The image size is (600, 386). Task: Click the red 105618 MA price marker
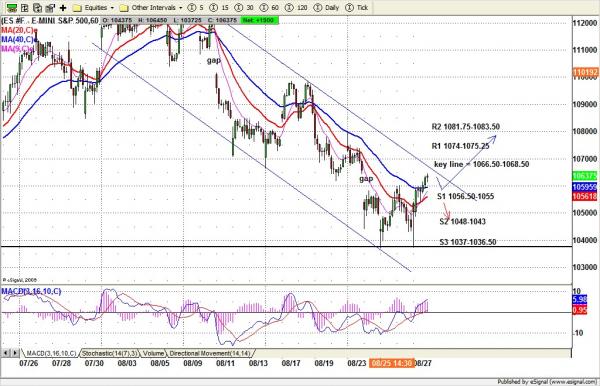(585, 197)
